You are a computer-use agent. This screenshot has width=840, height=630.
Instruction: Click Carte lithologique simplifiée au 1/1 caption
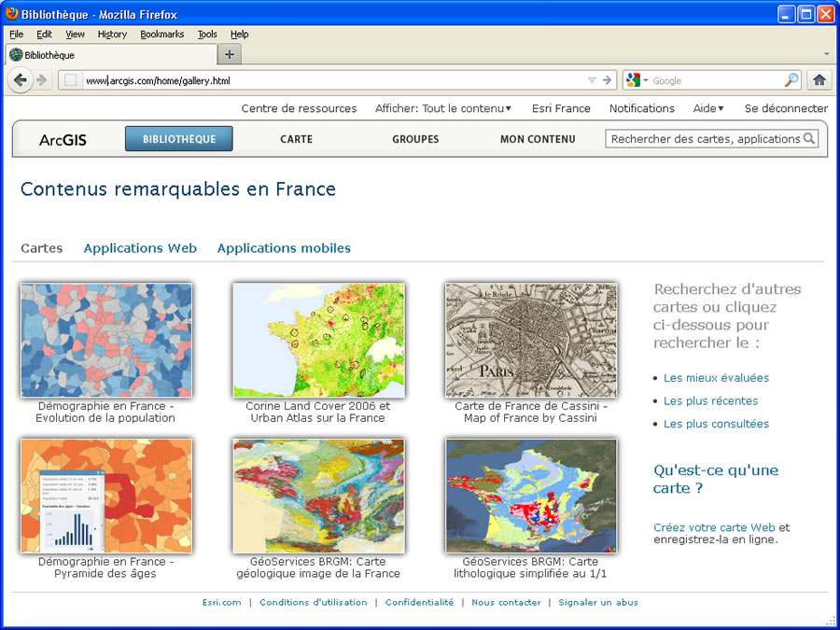pyautogui.click(x=530, y=567)
